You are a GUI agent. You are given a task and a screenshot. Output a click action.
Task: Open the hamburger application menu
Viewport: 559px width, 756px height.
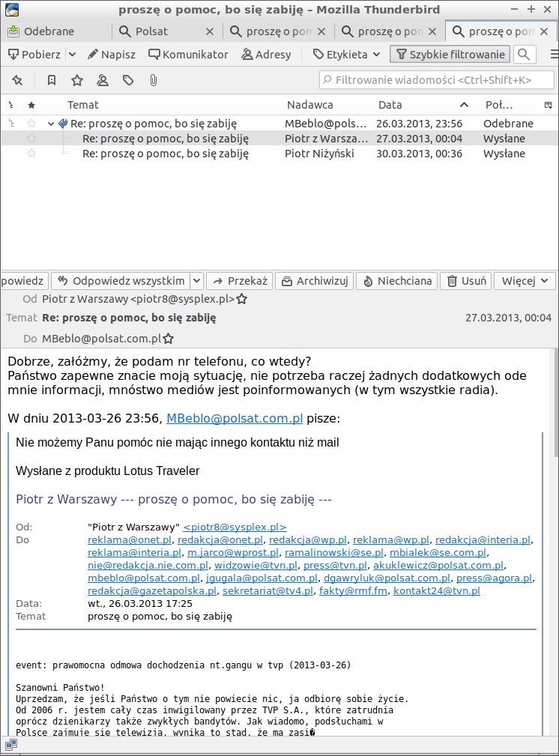[x=554, y=55]
